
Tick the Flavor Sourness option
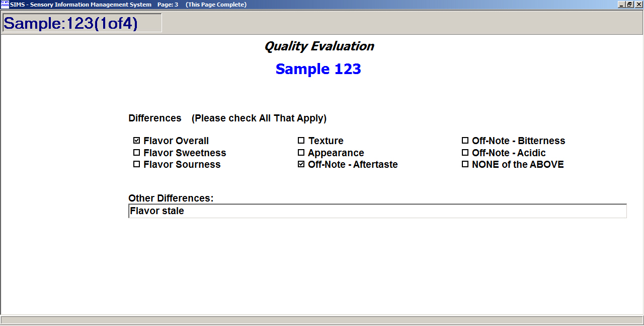(x=136, y=164)
